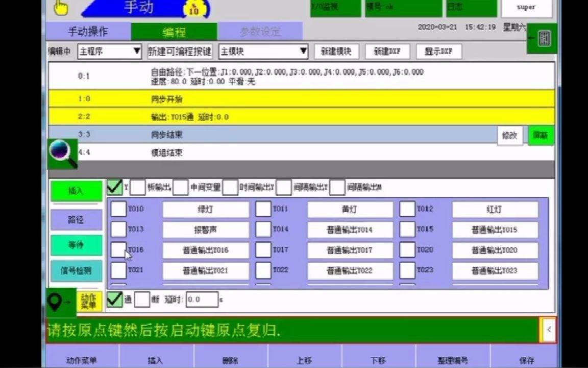Select program row 1:0 同步开始

click(302, 99)
